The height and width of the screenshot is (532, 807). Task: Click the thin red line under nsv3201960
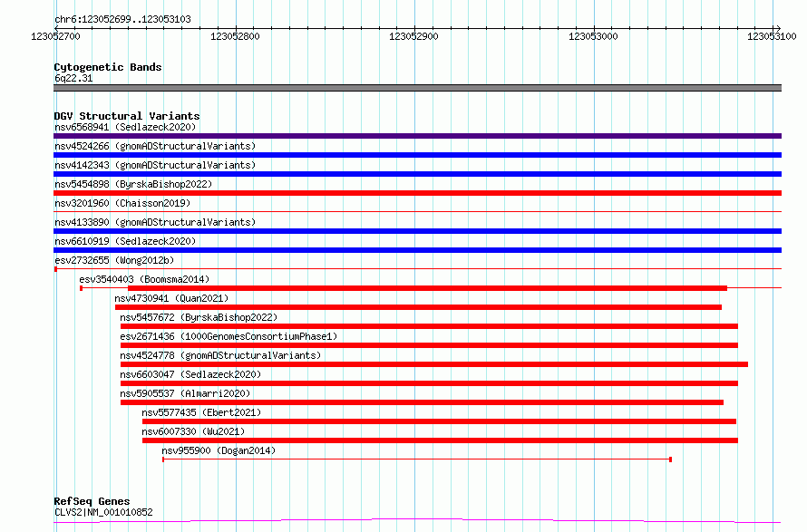point(417,211)
